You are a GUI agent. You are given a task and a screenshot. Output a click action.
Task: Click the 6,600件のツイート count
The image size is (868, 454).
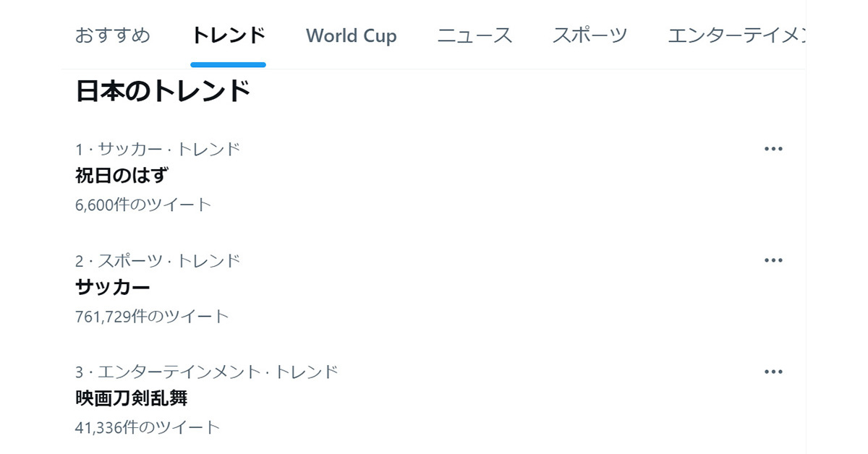tap(142, 205)
